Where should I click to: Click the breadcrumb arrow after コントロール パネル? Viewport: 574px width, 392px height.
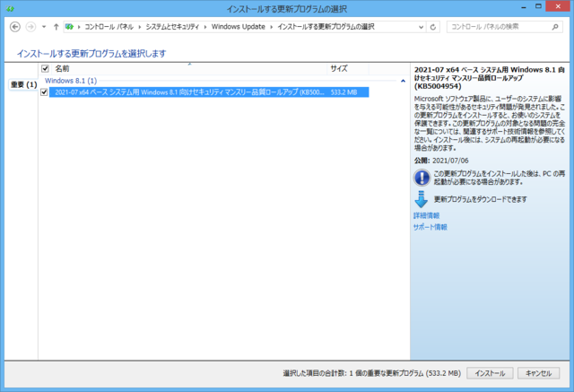pyautogui.click(x=140, y=27)
